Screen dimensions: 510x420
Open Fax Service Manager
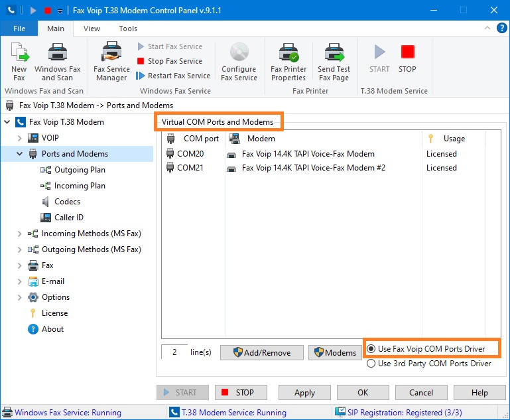[111, 62]
